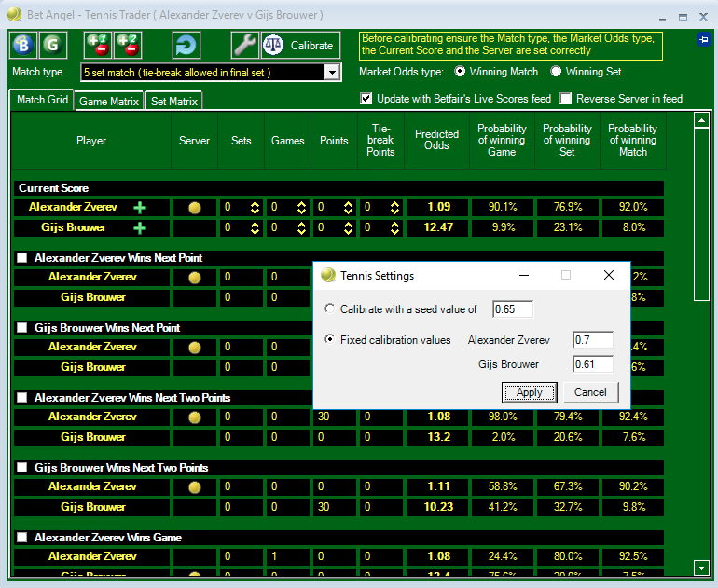Click the Probability of winning Match header
This screenshot has height=588, width=718.
pos(632,140)
